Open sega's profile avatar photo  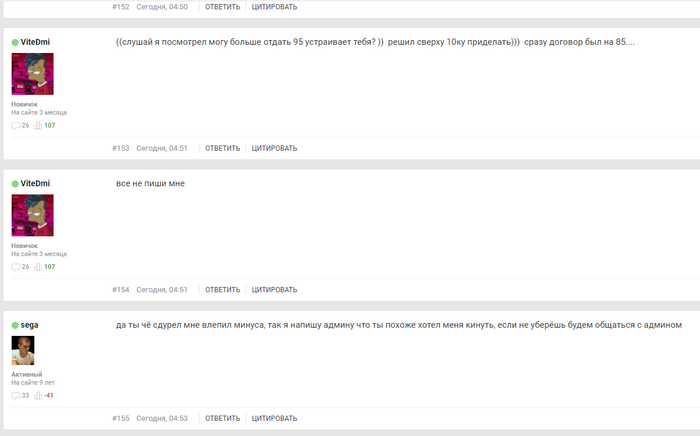[x=23, y=350]
